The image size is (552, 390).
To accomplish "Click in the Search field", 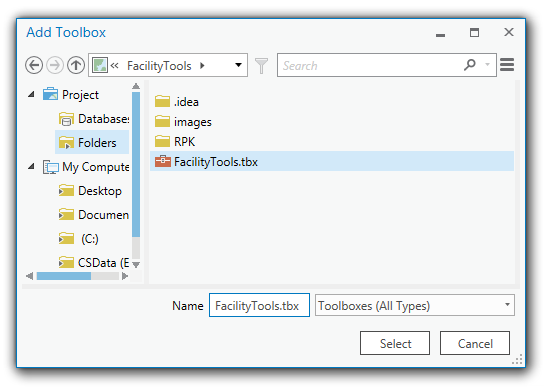I will coord(370,65).
